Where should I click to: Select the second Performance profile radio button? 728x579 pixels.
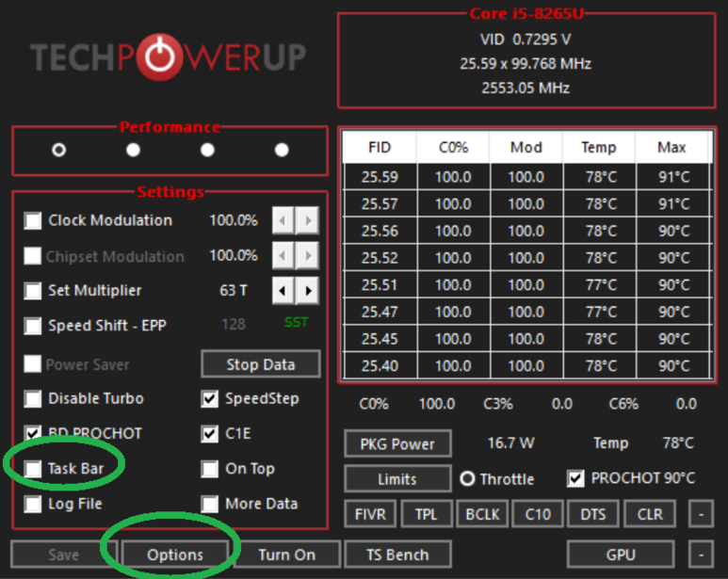pyautogui.click(x=133, y=150)
